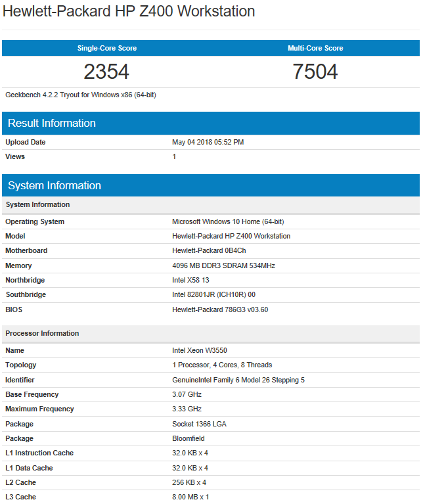
Task: Select the Intel X58 13 value
Action: (190, 281)
